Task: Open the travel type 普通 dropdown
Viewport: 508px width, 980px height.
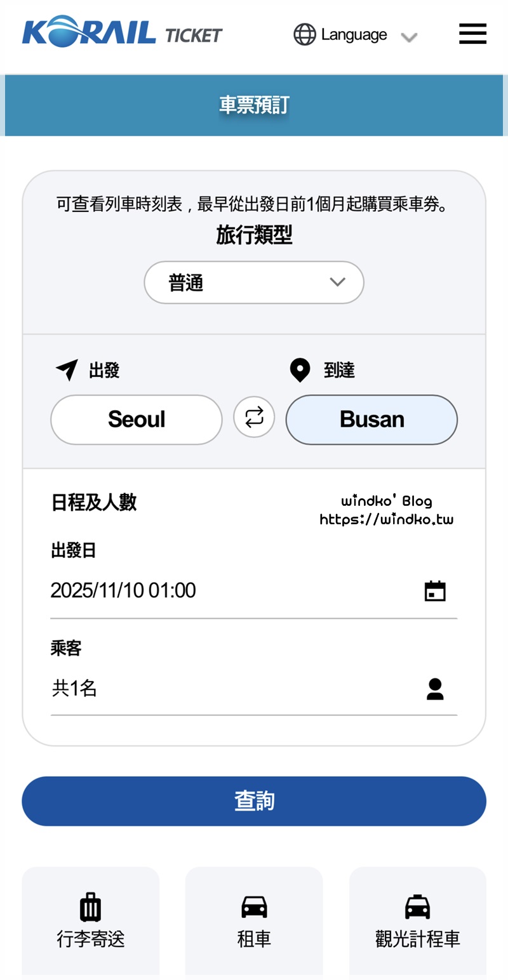Action: (x=254, y=282)
